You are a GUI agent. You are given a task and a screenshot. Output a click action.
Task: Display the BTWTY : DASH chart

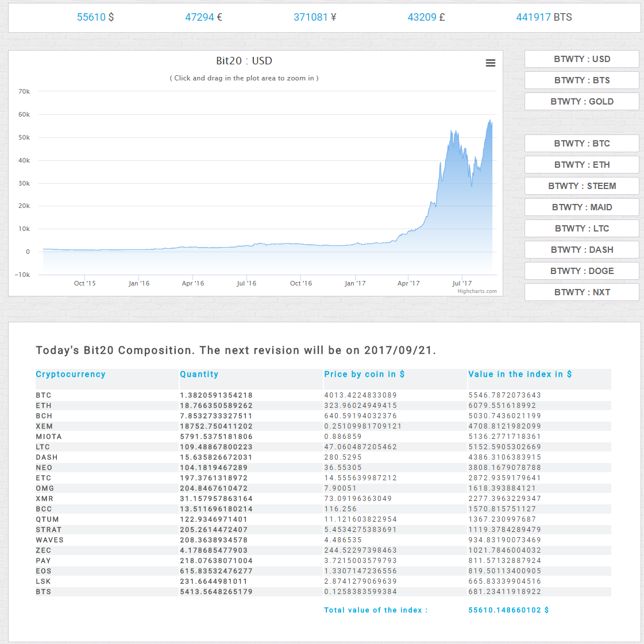[581, 250]
